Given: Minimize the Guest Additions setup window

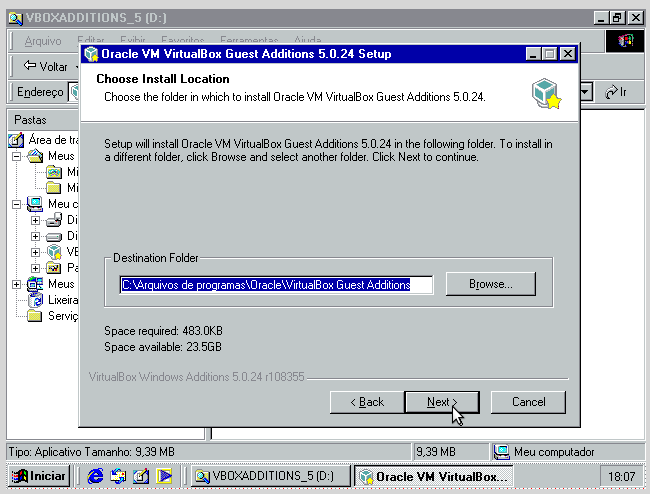Looking at the screenshot, I should pyautogui.click(x=533, y=54).
